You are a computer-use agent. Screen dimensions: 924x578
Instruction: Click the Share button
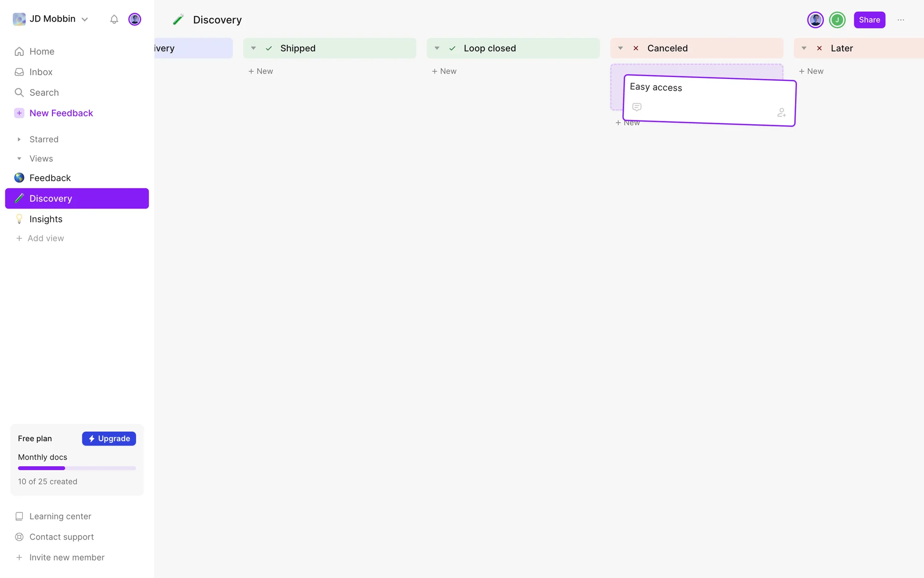pyautogui.click(x=869, y=20)
